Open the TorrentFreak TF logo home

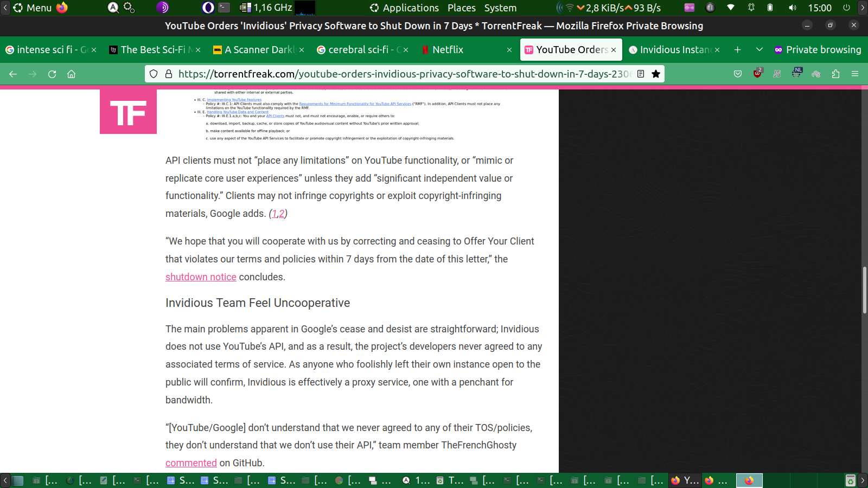click(128, 111)
